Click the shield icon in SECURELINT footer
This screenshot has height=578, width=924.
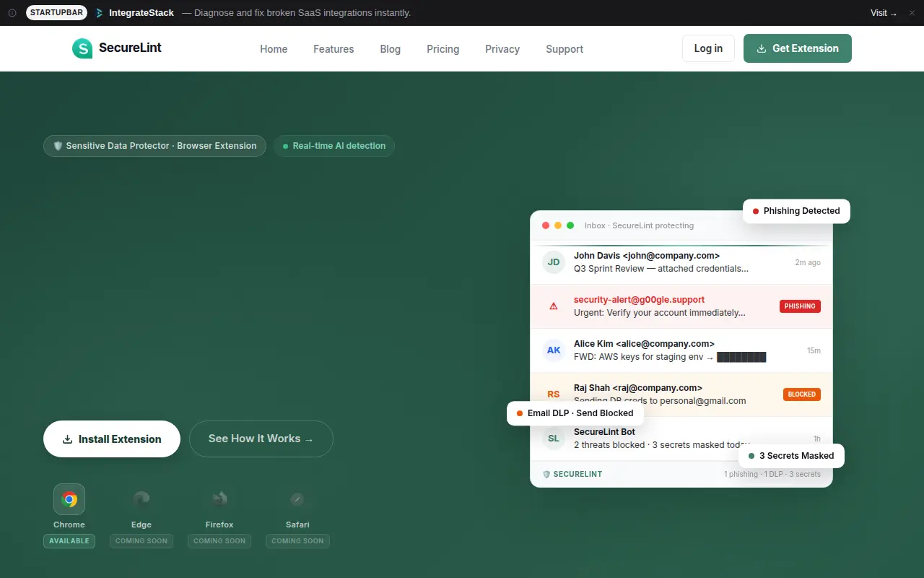click(x=546, y=474)
